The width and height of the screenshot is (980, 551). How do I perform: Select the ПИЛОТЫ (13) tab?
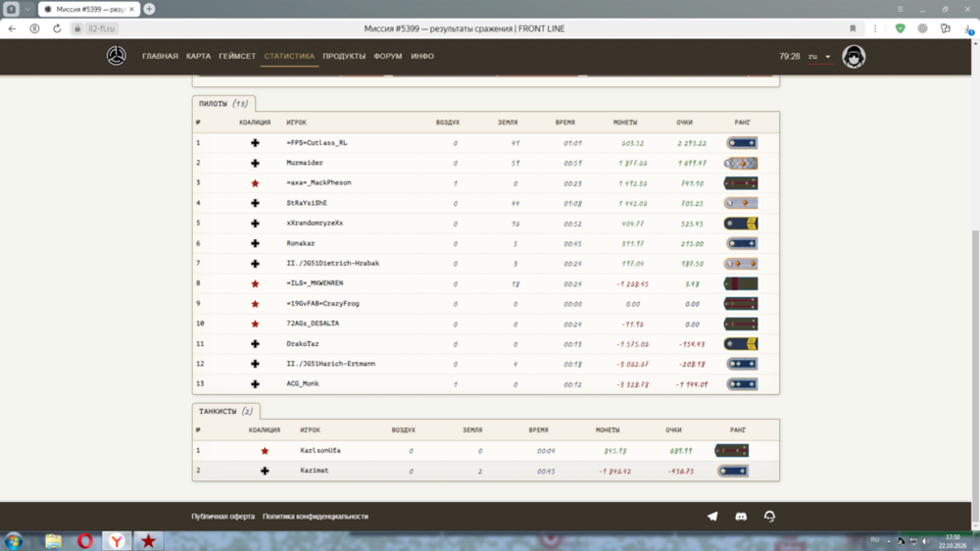click(x=223, y=104)
